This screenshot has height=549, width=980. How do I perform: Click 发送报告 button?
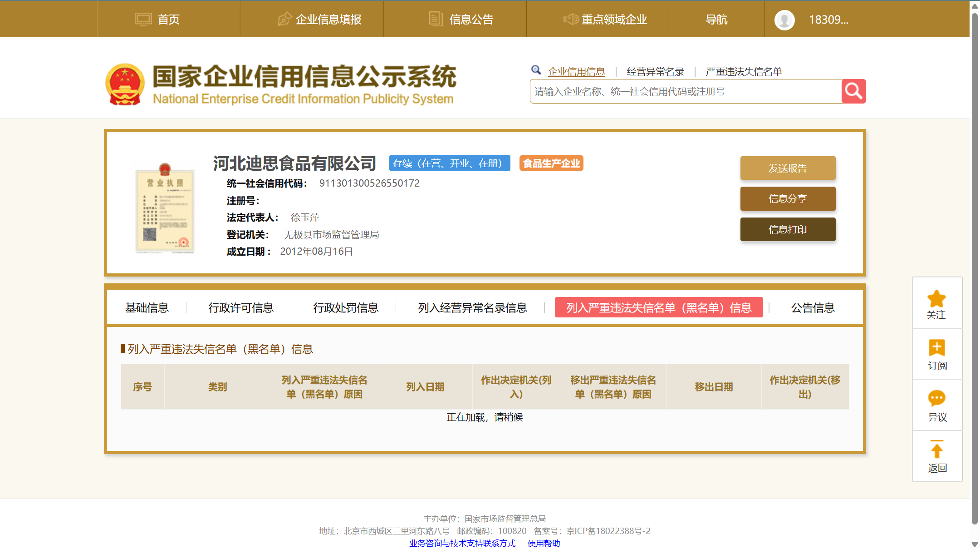point(788,168)
